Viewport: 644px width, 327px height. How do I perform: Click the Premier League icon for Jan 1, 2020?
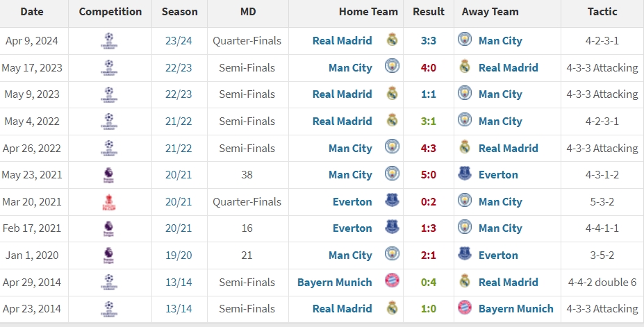[x=110, y=255]
